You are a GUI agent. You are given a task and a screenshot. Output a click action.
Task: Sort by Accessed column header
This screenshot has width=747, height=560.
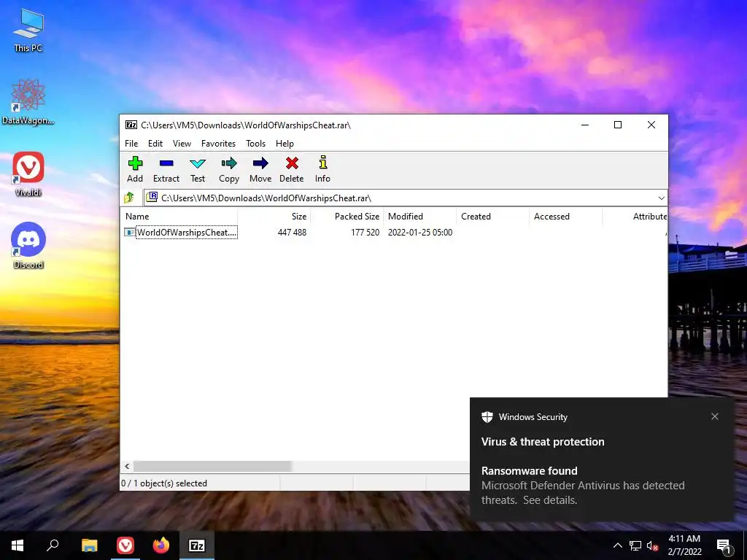(565, 216)
